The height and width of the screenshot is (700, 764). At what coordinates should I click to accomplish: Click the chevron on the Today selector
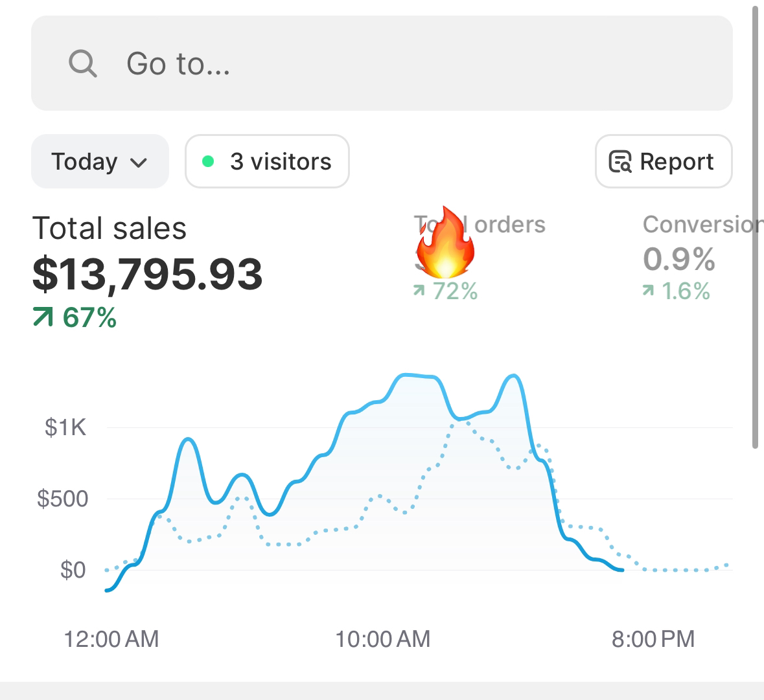(139, 163)
